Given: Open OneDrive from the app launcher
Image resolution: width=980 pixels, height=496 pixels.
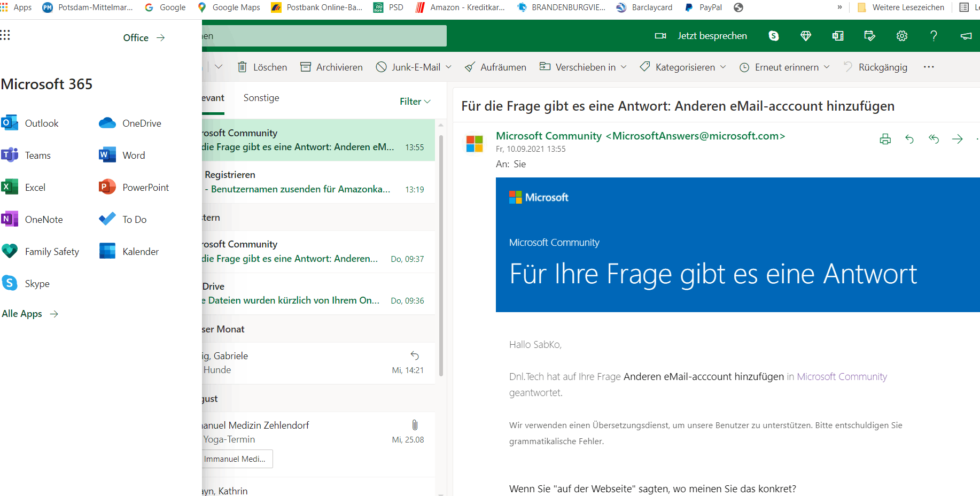Looking at the screenshot, I should (130, 123).
